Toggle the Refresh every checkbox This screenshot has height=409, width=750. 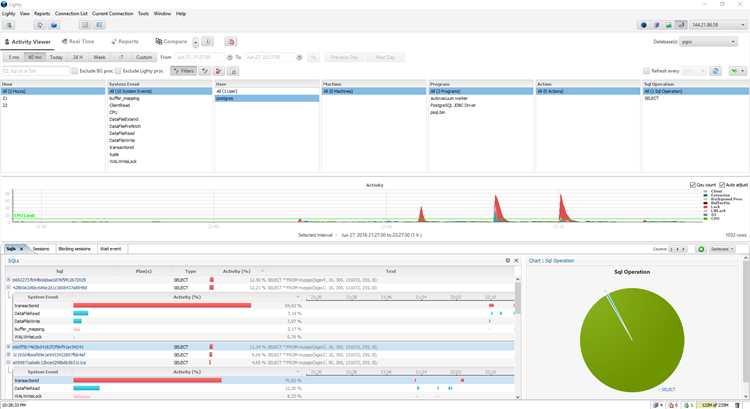click(x=647, y=71)
